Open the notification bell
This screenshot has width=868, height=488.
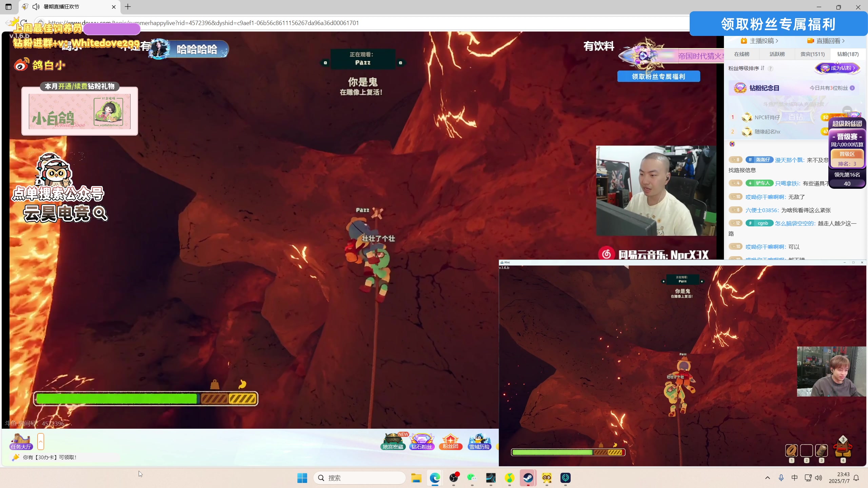click(856, 478)
